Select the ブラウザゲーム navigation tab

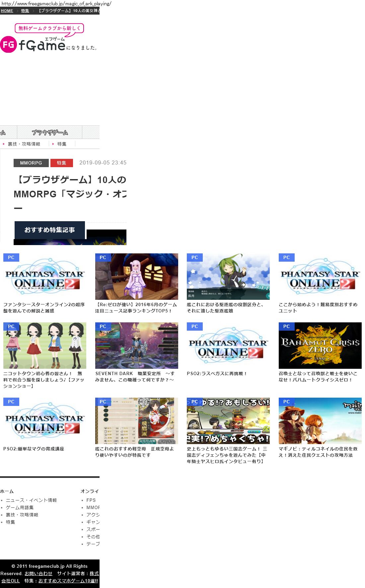(x=50, y=132)
